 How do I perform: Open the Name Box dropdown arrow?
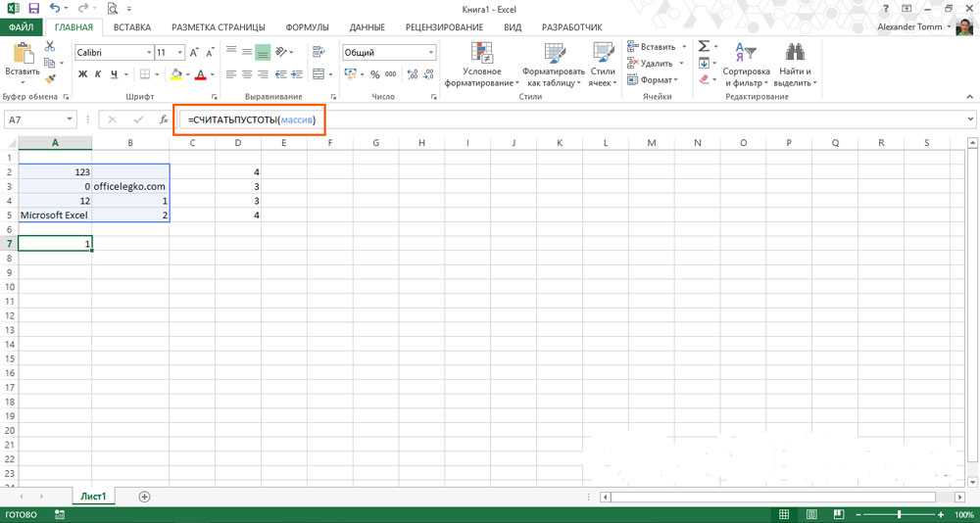[x=88, y=119]
